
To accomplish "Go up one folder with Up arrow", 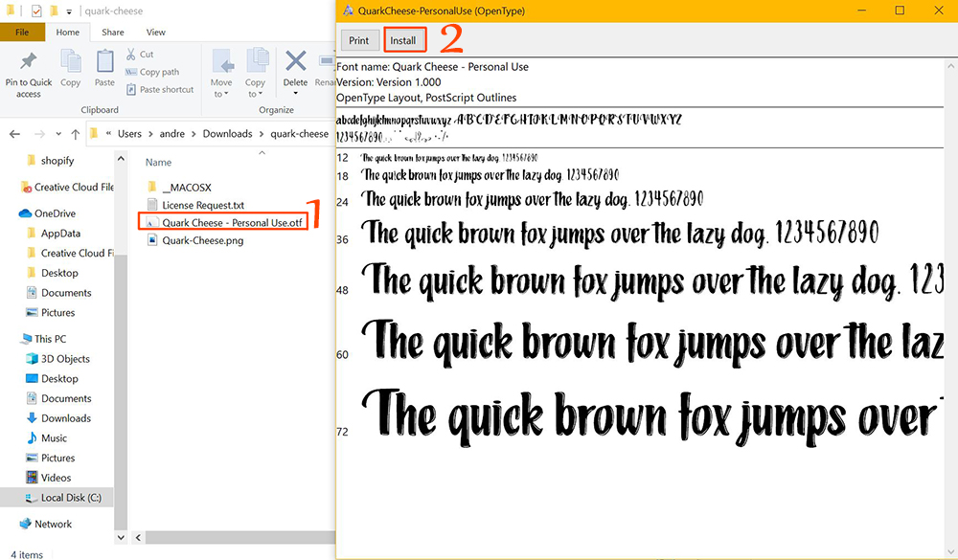I will click(x=75, y=134).
